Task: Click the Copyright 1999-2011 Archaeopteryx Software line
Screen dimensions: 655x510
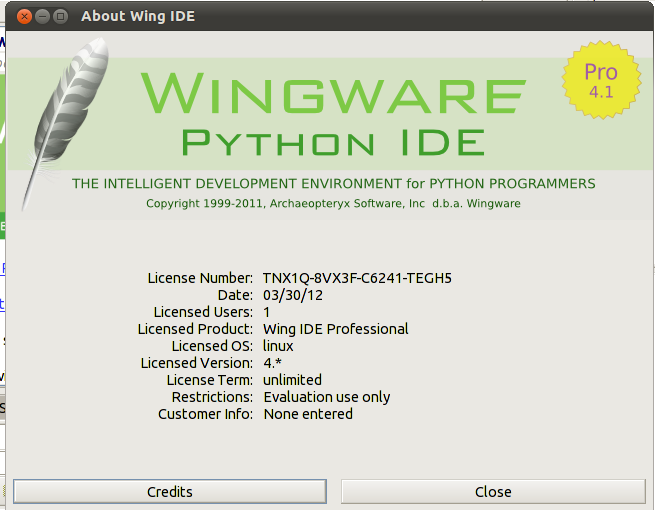Action: click(x=333, y=203)
